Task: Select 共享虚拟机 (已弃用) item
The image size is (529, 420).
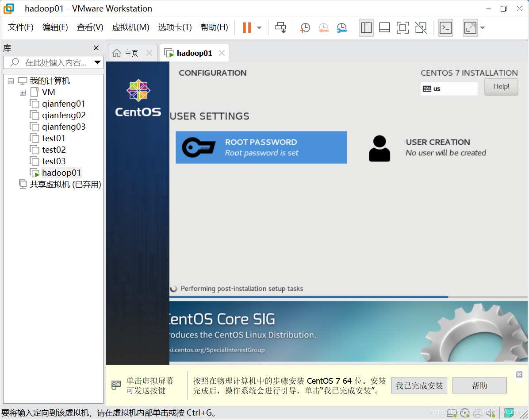Action: pos(65,185)
